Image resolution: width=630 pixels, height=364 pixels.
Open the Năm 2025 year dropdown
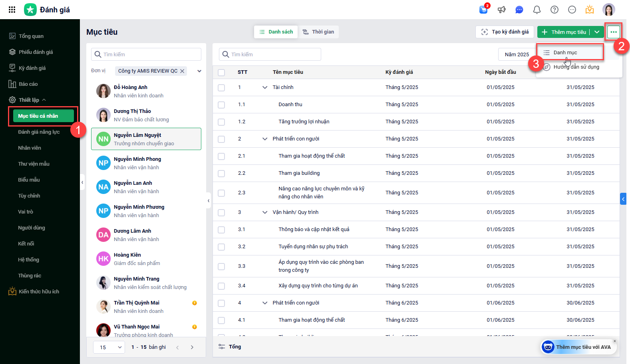coord(517,54)
